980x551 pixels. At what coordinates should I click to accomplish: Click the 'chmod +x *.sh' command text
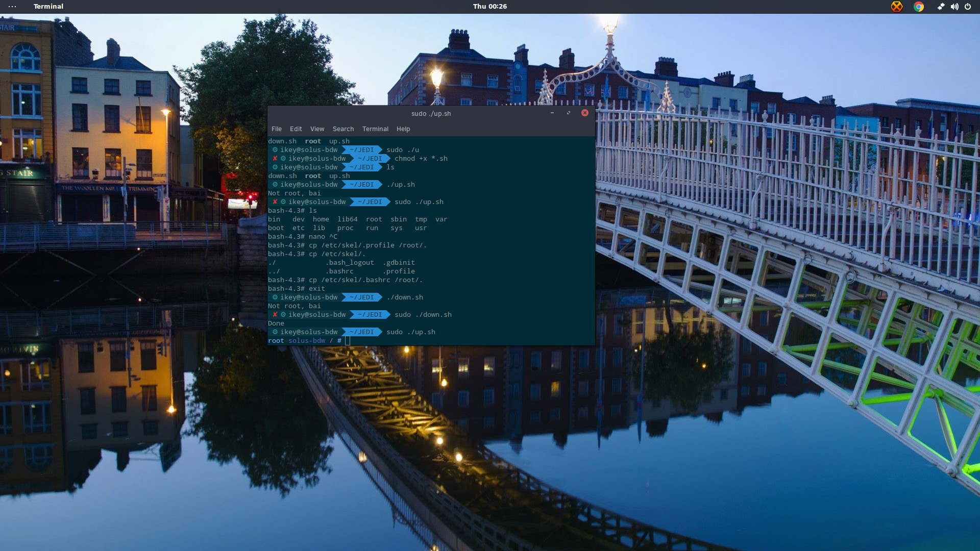click(421, 159)
